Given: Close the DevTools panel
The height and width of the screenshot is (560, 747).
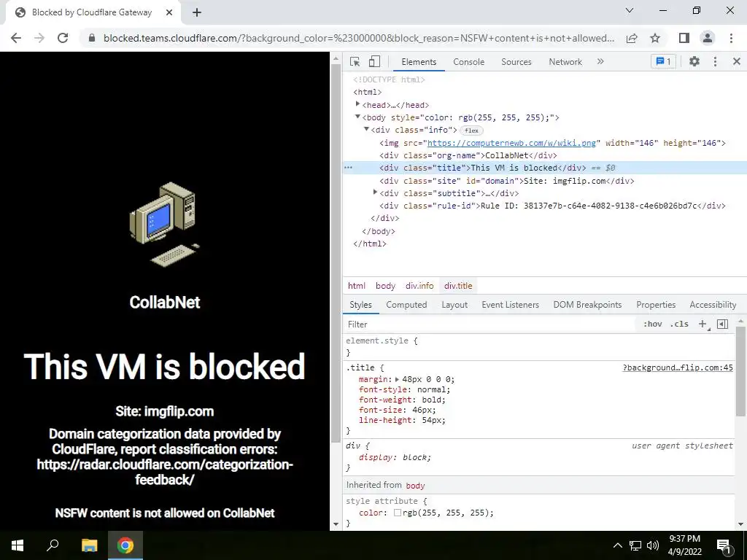Looking at the screenshot, I should tap(737, 61).
